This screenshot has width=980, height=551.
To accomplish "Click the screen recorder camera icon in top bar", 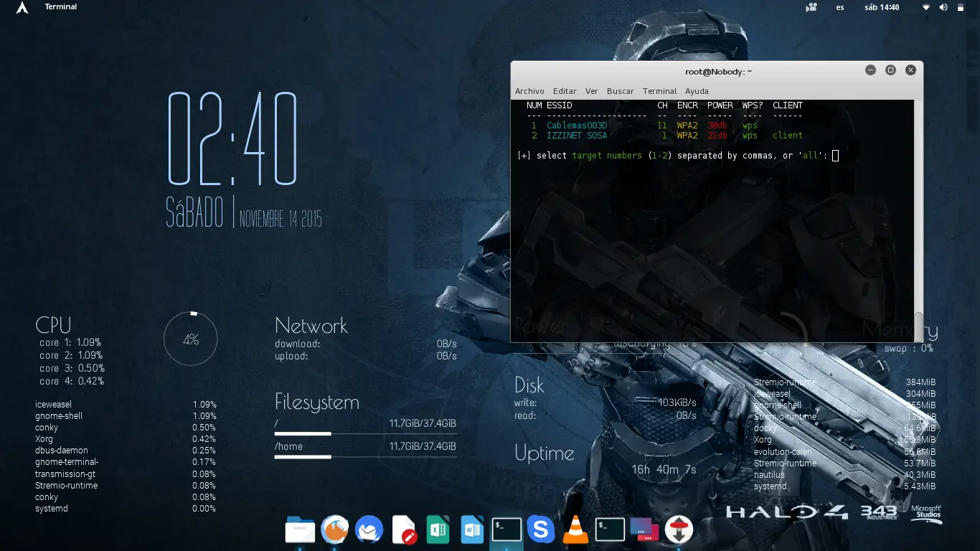I will pos(811,7).
